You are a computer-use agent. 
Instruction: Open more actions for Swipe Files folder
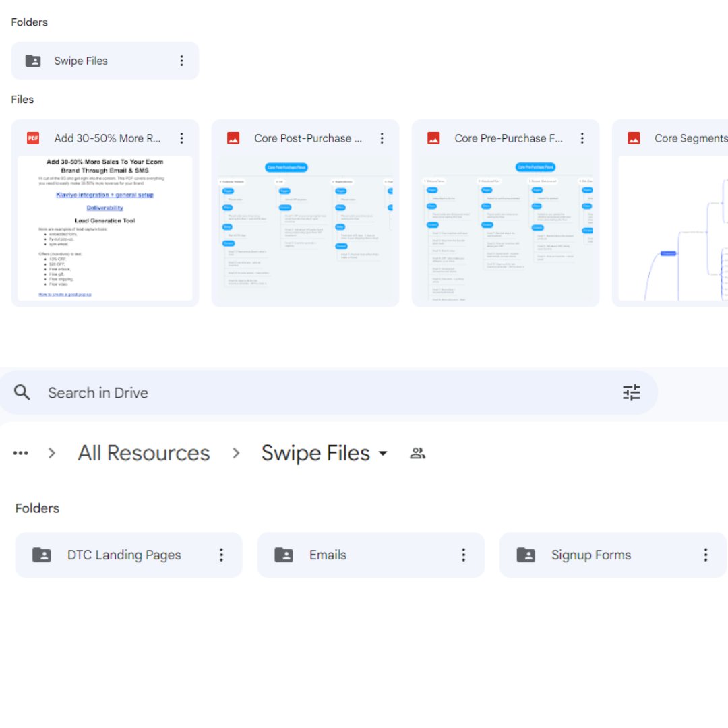181,61
